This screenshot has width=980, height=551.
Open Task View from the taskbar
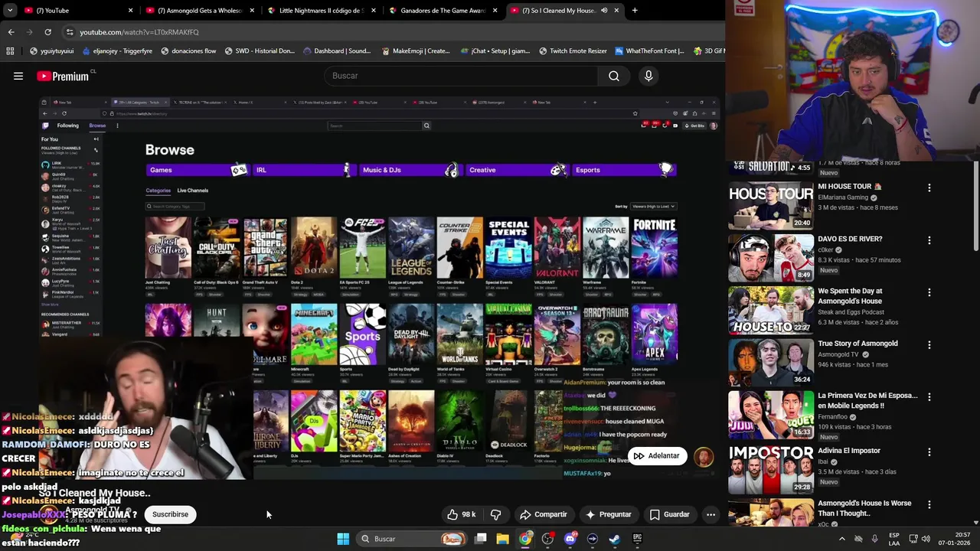pyautogui.click(x=481, y=539)
